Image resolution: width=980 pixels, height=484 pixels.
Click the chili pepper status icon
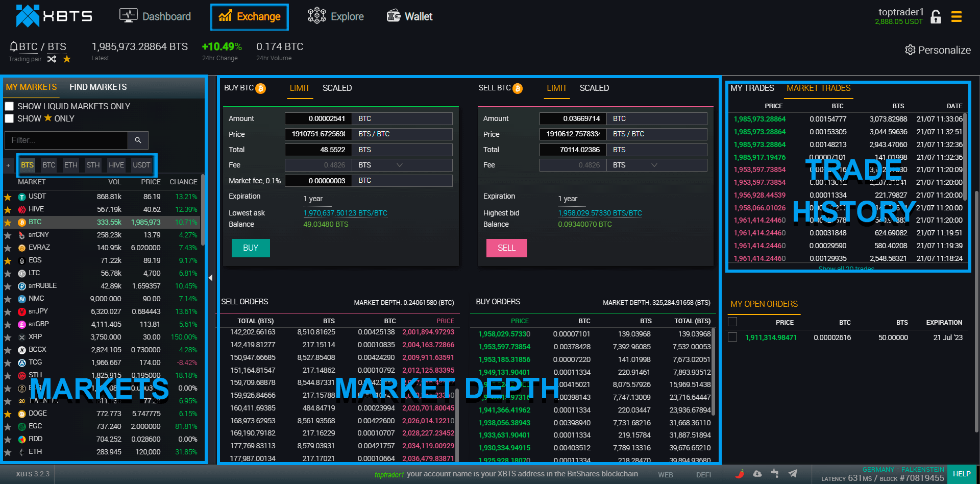click(740, 473)
